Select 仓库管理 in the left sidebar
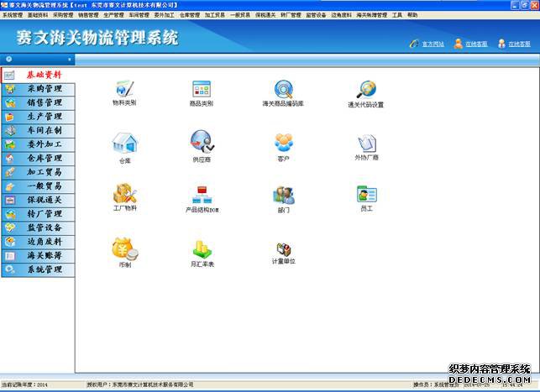Screen dimensions: 540x392 pos(45,158)
